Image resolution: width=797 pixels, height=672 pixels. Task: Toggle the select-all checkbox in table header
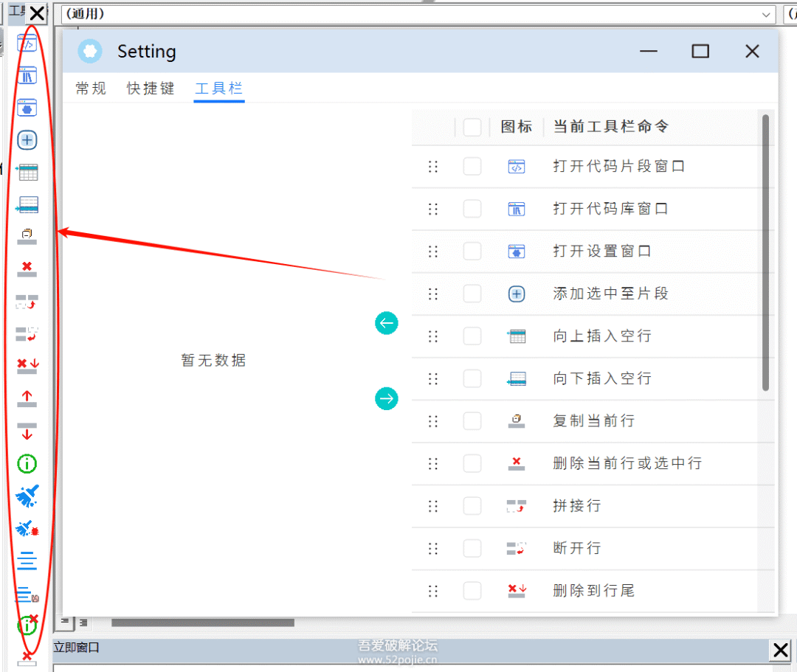coord(472,127)
